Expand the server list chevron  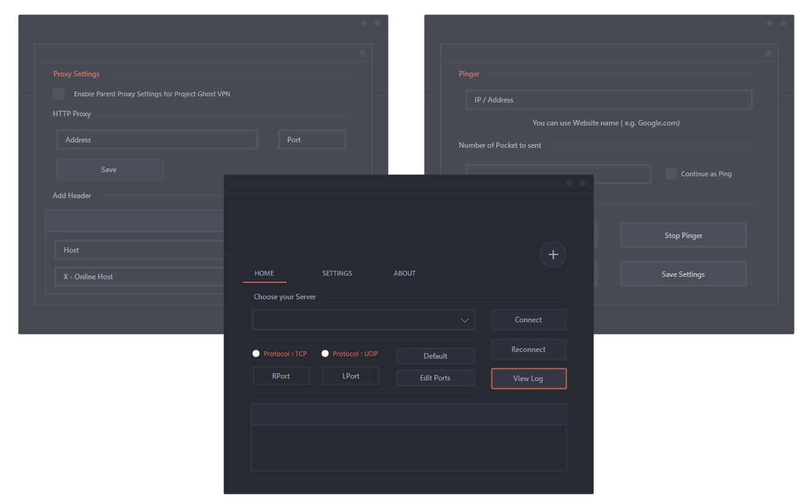[x=465, y=319]
